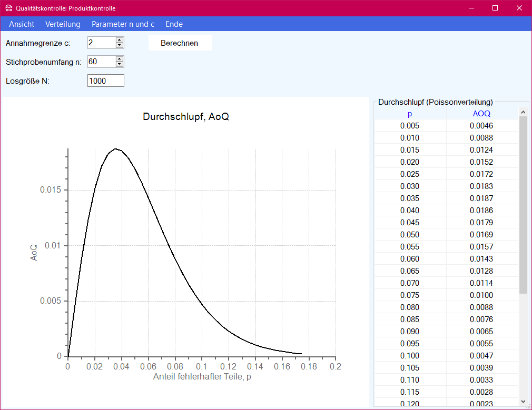Click the Losgröße N input field
This screenshot has height=410, width=532.
(105, 81)
